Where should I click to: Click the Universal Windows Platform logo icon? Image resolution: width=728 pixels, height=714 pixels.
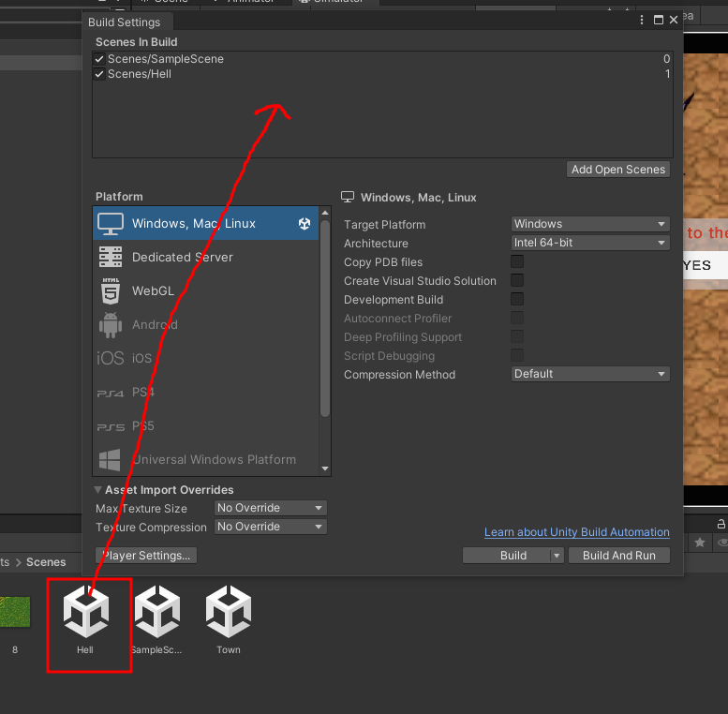[110, 460]
